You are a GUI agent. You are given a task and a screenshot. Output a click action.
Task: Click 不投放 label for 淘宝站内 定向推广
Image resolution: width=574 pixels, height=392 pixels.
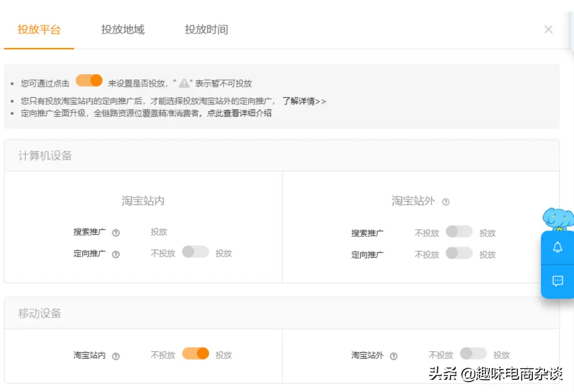click(163, 253)
